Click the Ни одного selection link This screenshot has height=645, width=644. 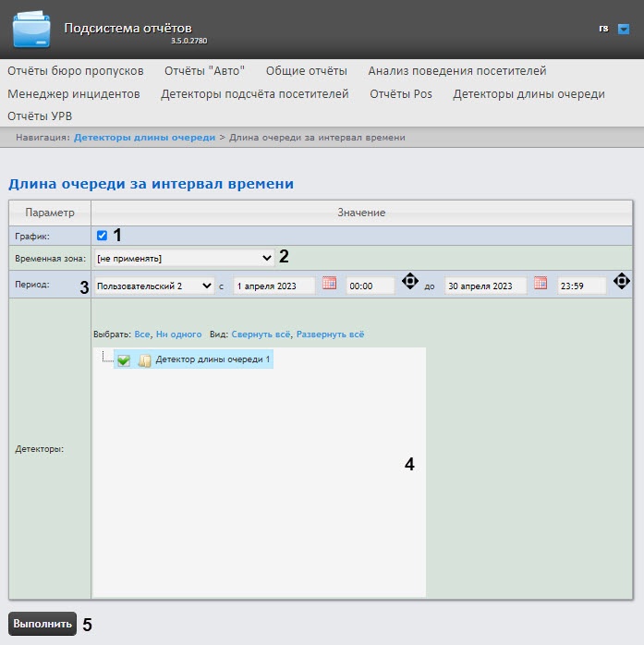click(x=178, y=334)
